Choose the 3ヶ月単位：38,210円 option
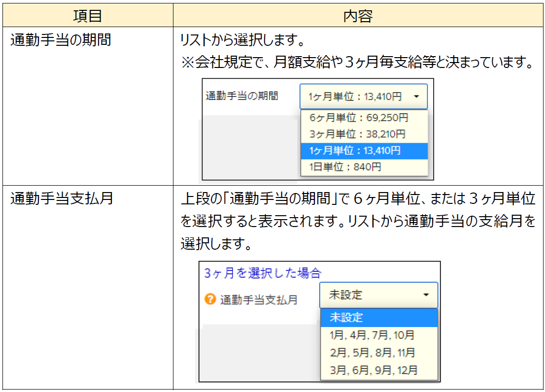The width and height of the screenshot is (545, 392). [x=357, y=134]
